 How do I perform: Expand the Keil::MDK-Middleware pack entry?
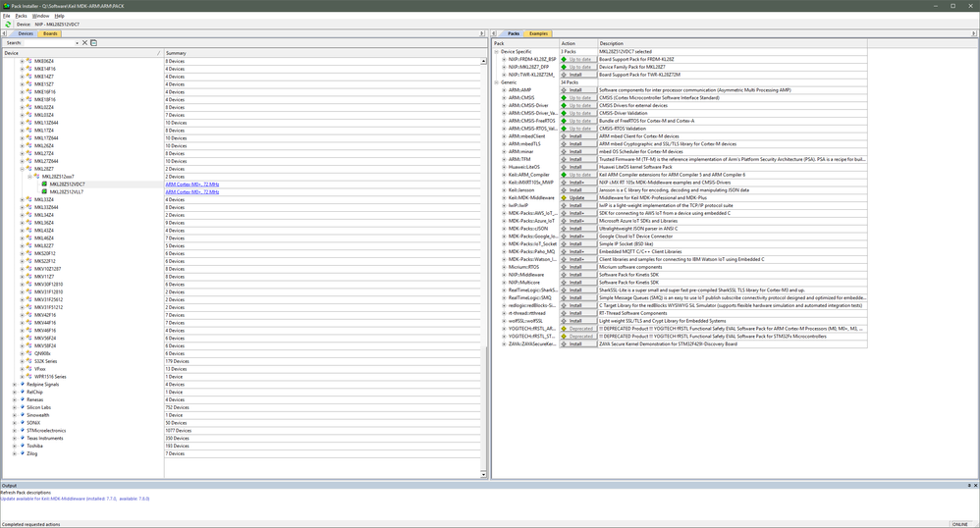click(x=505, y=197)
